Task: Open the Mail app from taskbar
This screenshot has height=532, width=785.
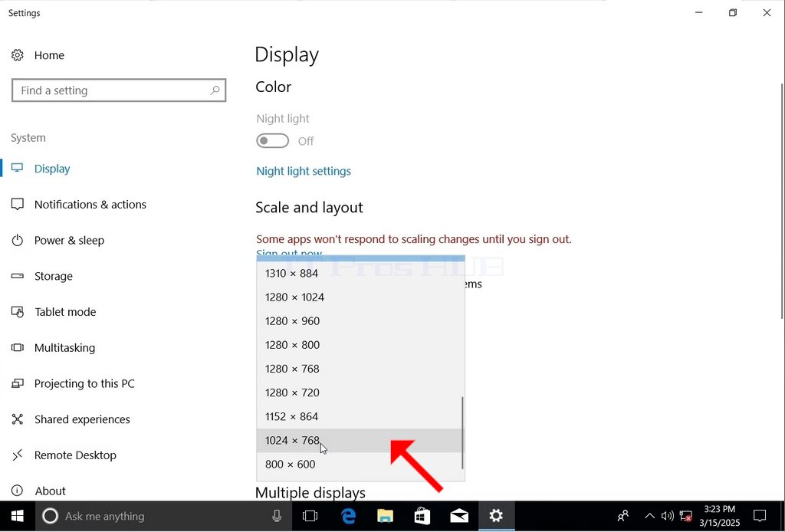Action: point(459,516)
